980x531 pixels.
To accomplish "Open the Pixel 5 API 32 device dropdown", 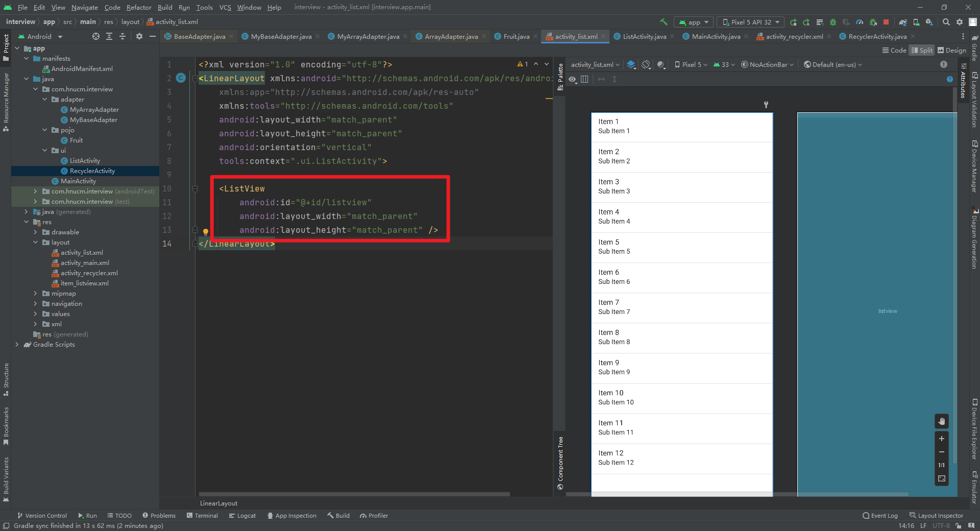I will (x=751, y=22).
